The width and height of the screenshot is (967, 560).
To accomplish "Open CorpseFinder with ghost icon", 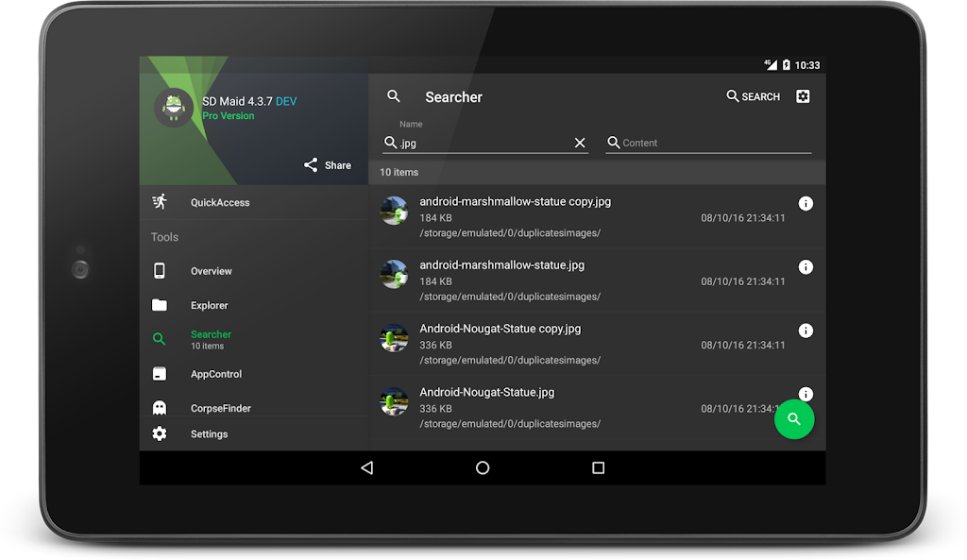I will pos(220,408).
